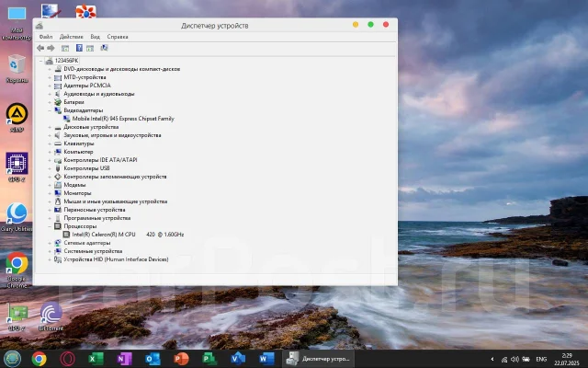
Task: Launch Opera from the taskbar
Action: click(67, 359)
